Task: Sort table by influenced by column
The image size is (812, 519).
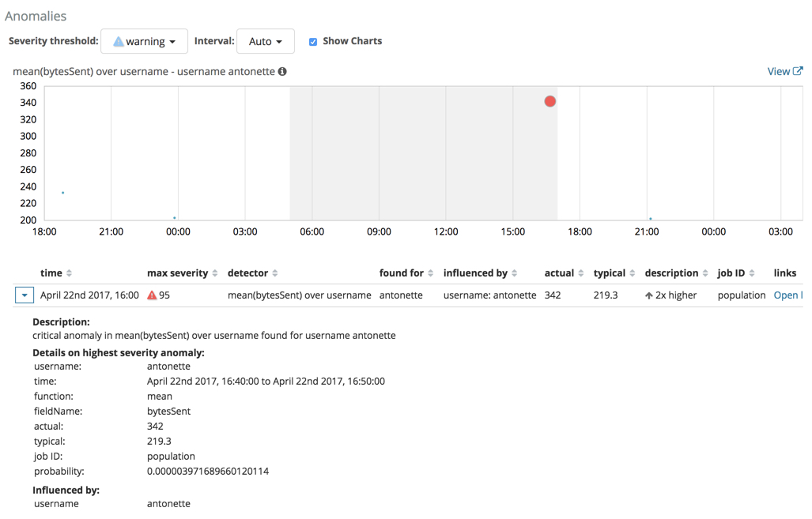Action: (x=515, y=273)
